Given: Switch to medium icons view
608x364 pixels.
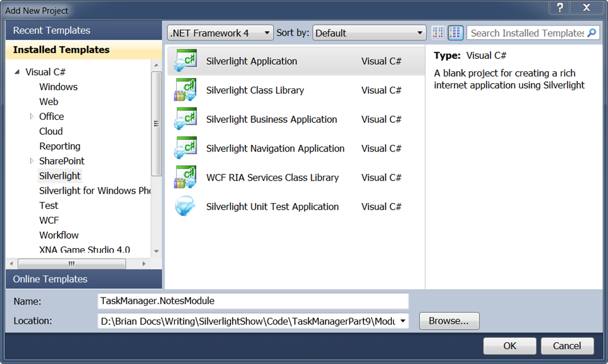Looking at the screenshot, I should click(x=455, y=33).
